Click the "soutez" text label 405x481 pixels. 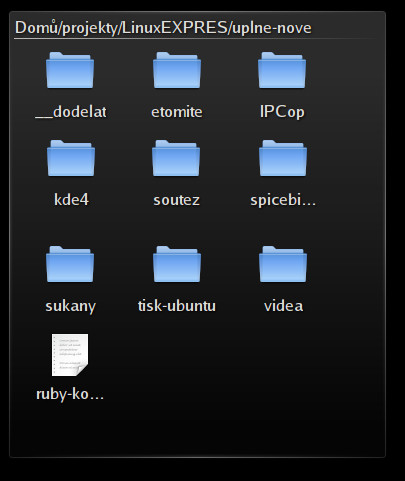(x=177, y=200)
